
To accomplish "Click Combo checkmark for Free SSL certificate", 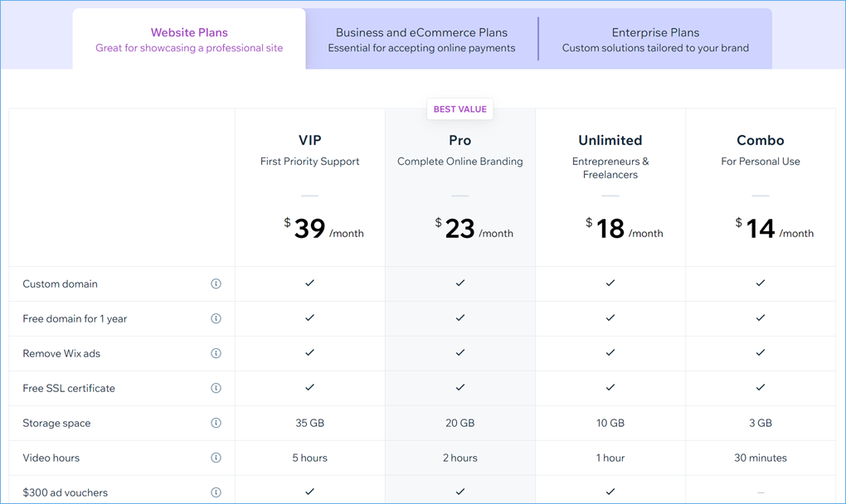I will (761, 388).
